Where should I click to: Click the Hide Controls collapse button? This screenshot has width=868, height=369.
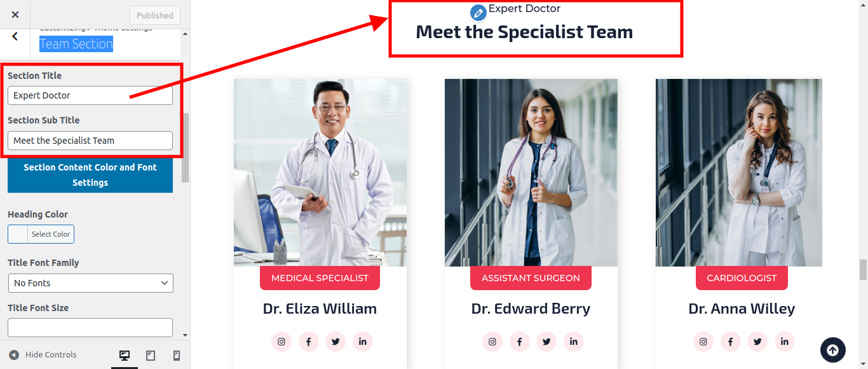(43, 355)
